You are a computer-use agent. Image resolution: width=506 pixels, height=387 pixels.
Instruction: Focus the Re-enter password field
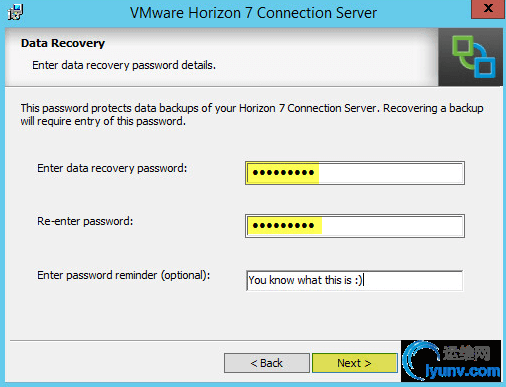pyautogui.click(x=355, y=226)
